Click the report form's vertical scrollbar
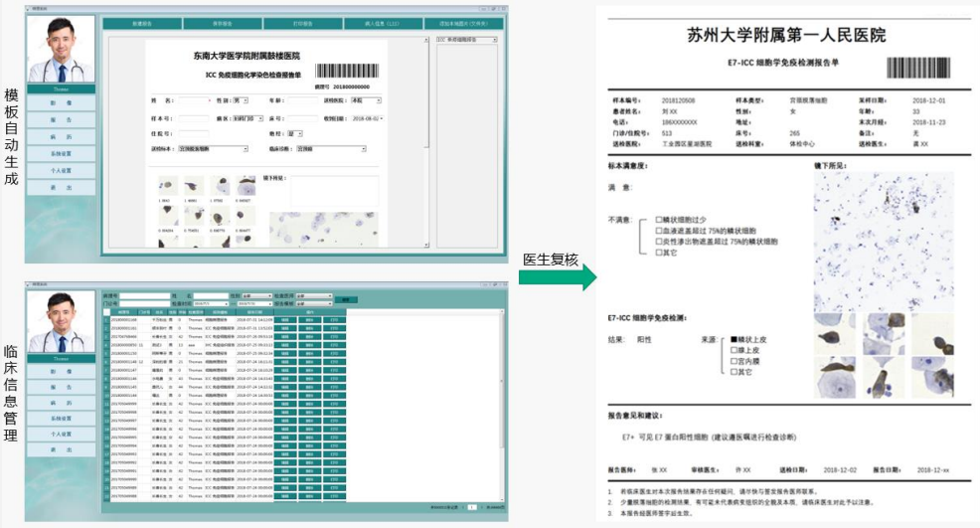This screenshot has height=528, width=980. [426, 141]
